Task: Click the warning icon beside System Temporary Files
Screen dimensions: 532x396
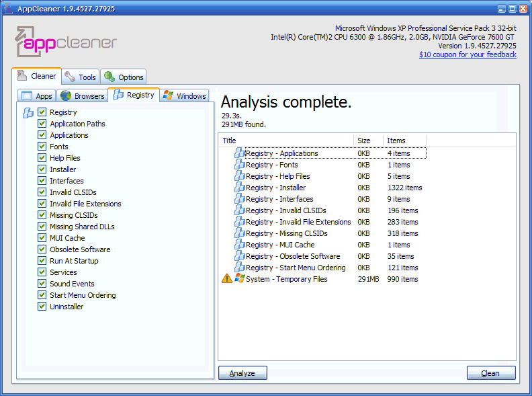Action: click(227, 279)
